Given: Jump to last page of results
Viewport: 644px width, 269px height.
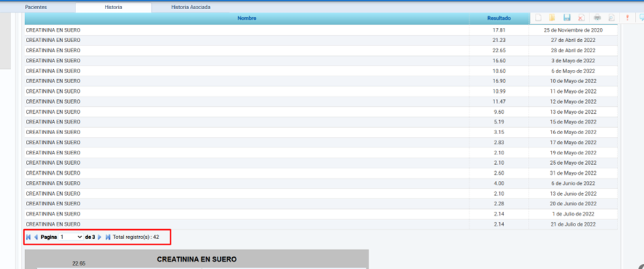Looking at the screenshot, I should [108, 237].
